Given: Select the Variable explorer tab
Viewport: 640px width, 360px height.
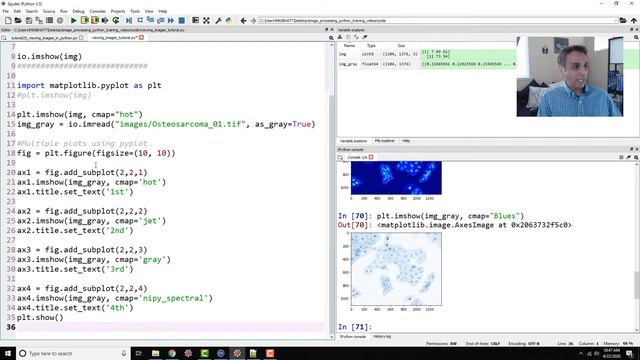Looking at the screenshot, I should coord(353,141).
